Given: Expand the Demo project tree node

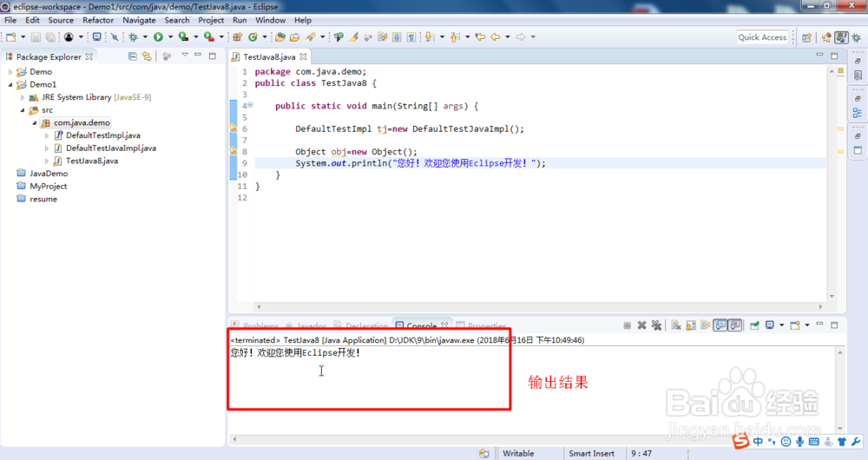Looking at the screenshot, I should point(10,72).
